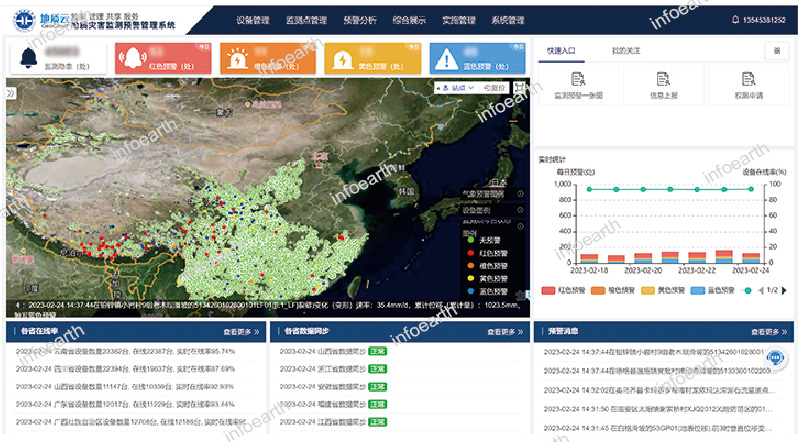Open the 权限申请 shortcut icon
802x442 pixels.
click(748, 80)
